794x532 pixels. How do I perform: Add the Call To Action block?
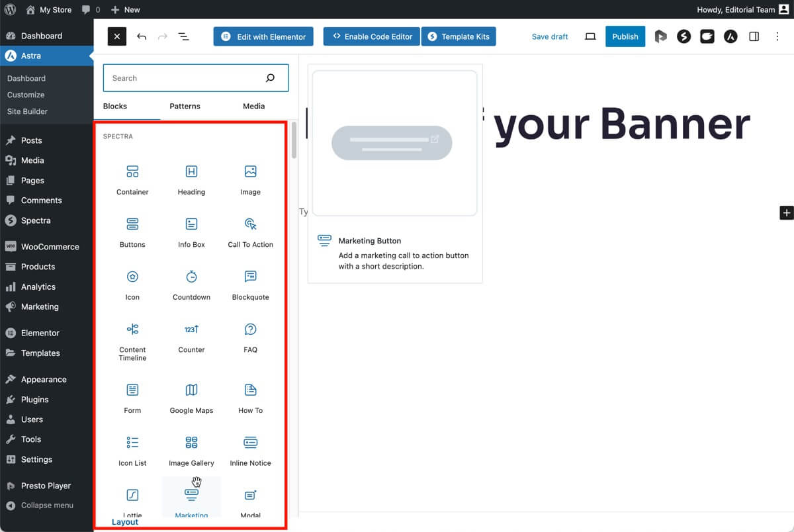point(250,232)
